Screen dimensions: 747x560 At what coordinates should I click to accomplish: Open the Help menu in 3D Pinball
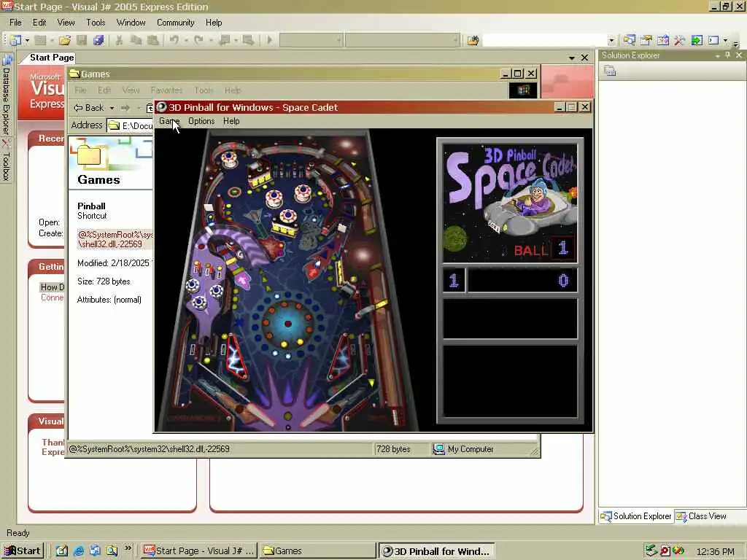click(231, 121)
